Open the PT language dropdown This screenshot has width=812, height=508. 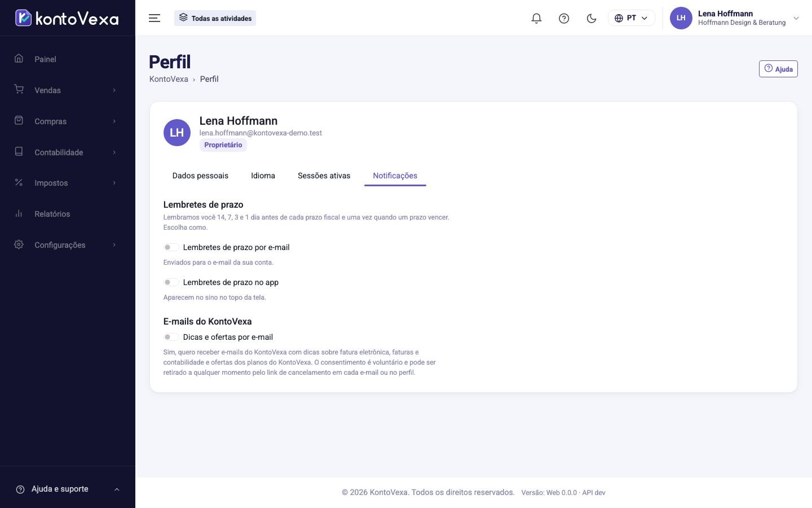click(631, 18)
